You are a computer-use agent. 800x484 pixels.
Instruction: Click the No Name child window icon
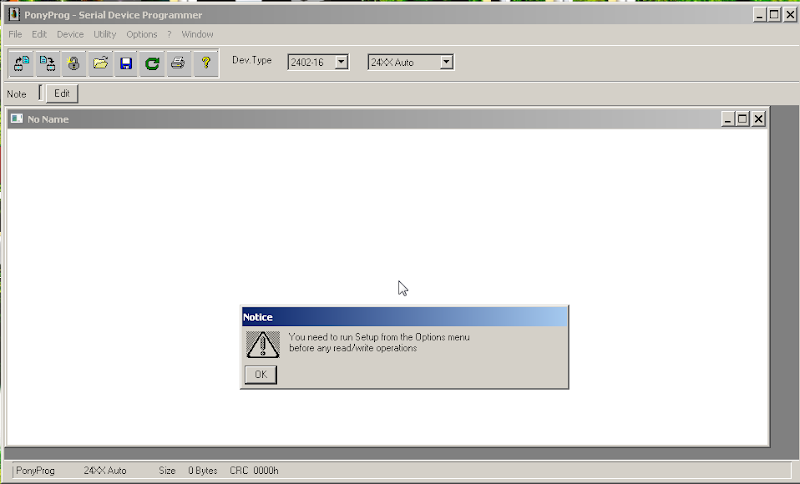17,119
